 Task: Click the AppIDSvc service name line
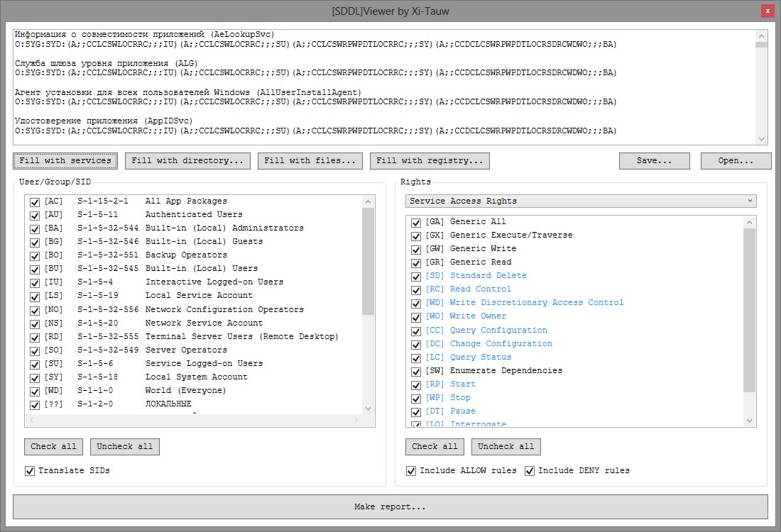coord(104,121)
